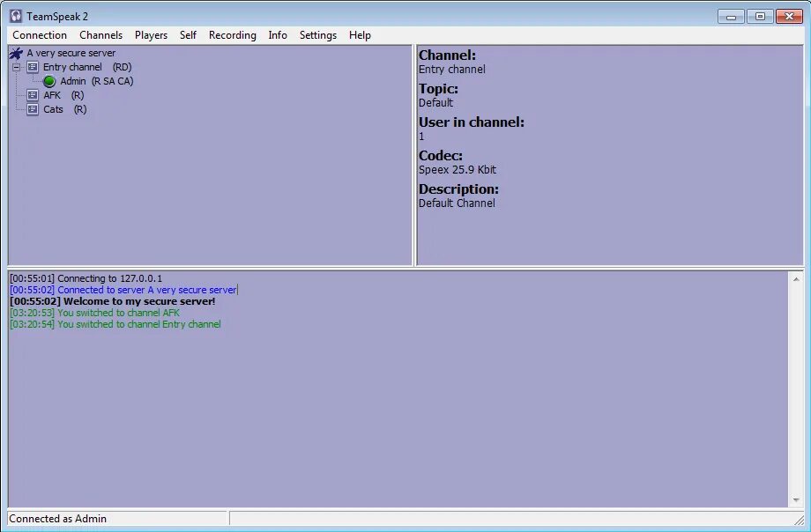Screen dimensions: 811x532
Task: Select the Entry channel row
Action: pyautogui.click(x=87, y=67)
